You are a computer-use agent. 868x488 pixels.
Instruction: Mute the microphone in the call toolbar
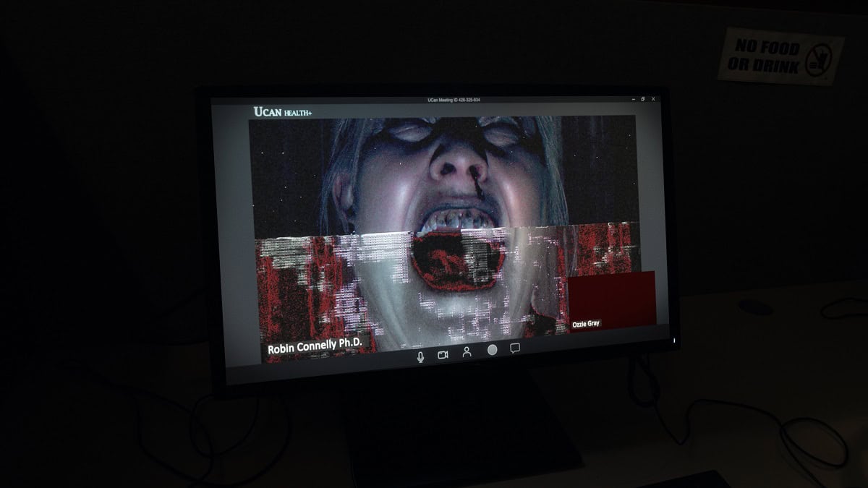420,356
